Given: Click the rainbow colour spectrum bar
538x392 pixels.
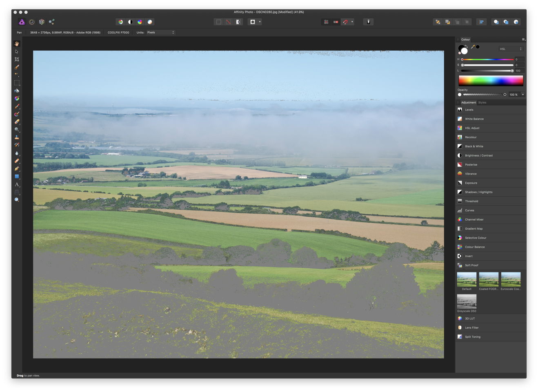Looking at the screenshot, I should (x=491, y=80).
